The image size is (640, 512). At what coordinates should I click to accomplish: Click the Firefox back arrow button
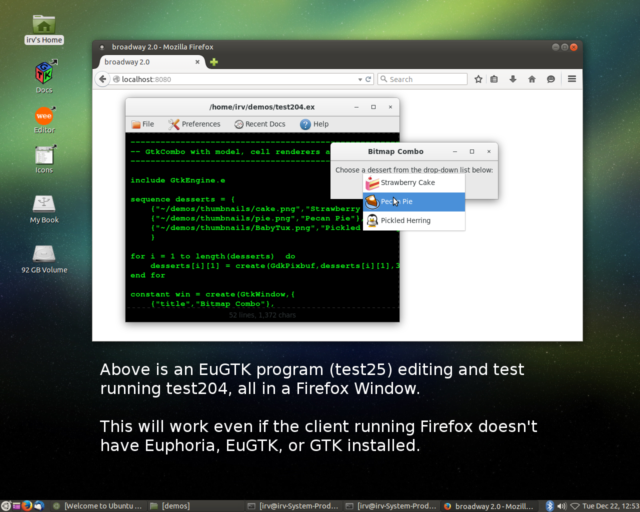point(101,79)
